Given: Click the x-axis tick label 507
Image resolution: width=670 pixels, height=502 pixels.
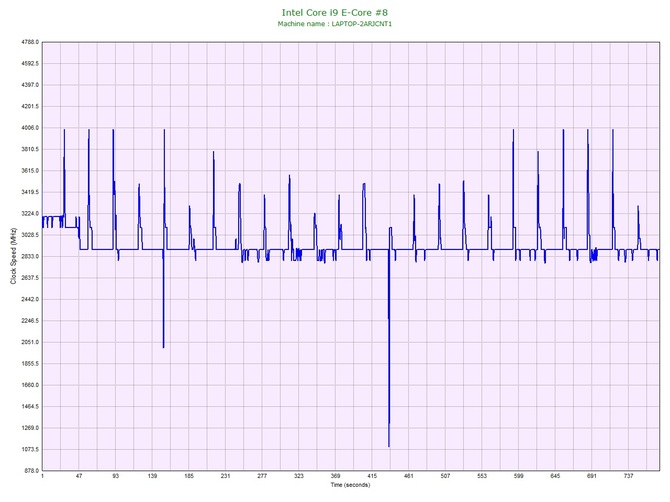Looking at the screenshot, I should [445, 476].
